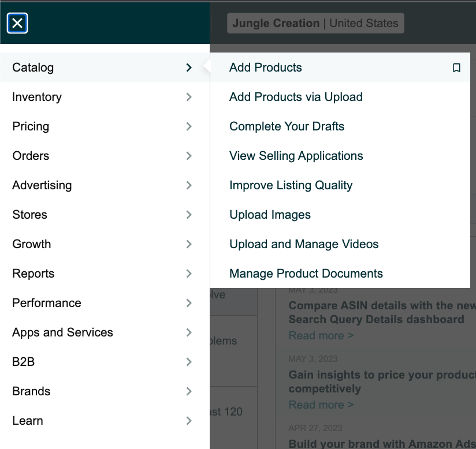Viewport: 476px width, 449px height.
Task: Open Complete Your Drafts
Action: click(287, 126)
